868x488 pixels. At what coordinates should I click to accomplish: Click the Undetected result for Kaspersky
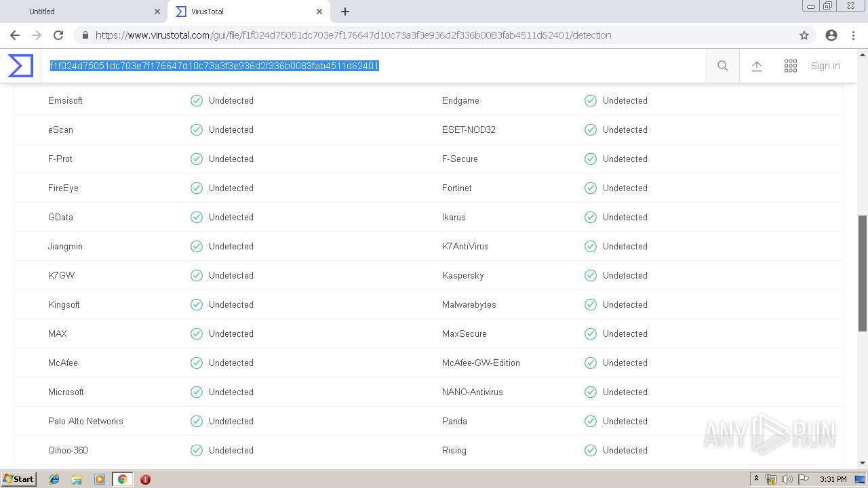(x=625, y=275)
